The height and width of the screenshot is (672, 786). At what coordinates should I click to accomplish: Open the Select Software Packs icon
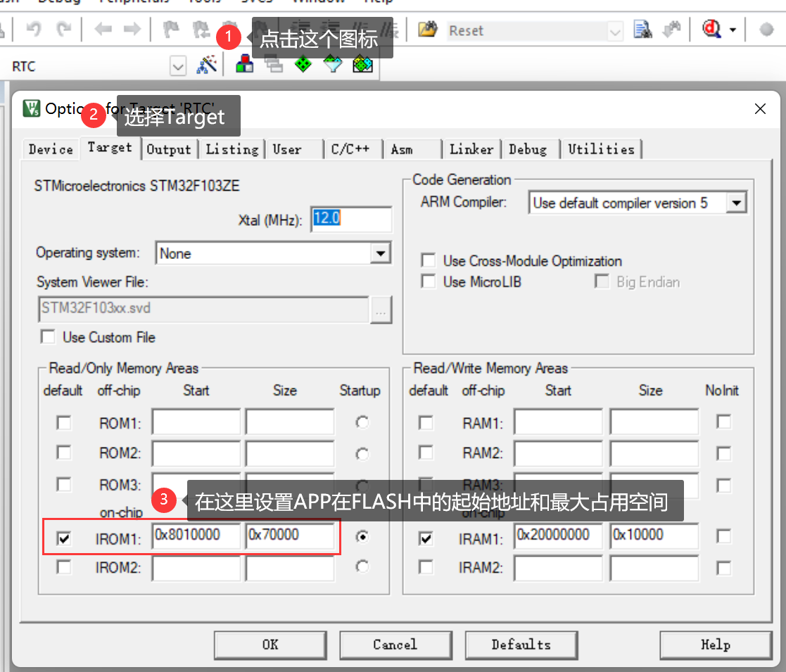[332, 65]
